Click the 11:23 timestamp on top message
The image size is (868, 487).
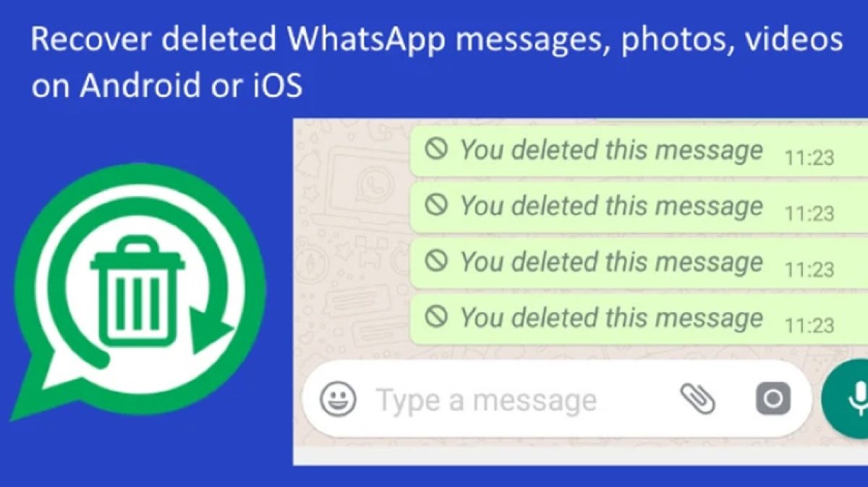pyautogui.click(x=809, y=157)
